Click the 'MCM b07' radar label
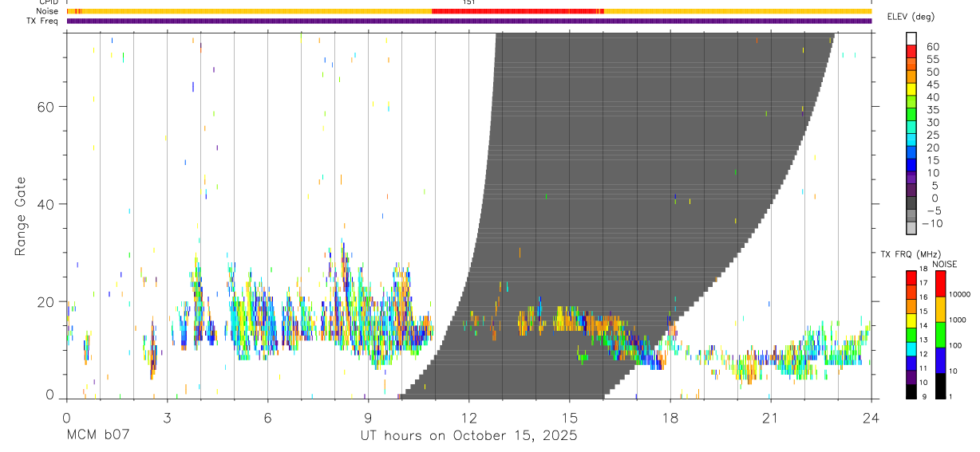The image size is (980, 452). pyautogui.click(x=97, y=435)
